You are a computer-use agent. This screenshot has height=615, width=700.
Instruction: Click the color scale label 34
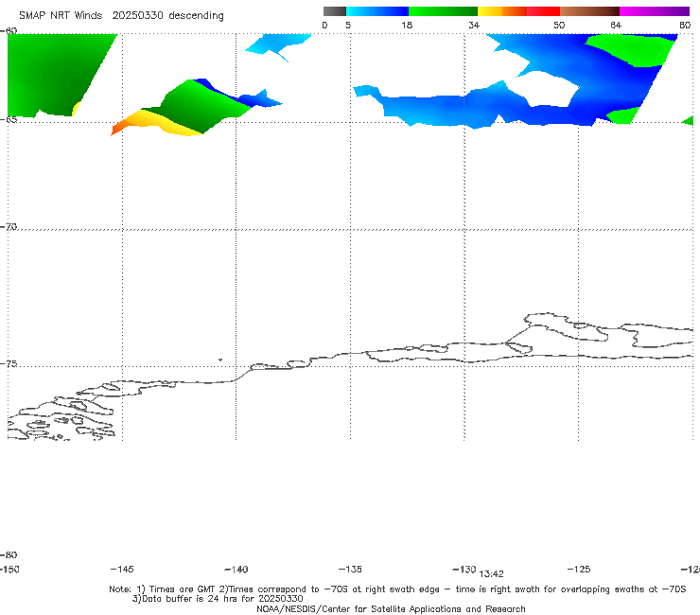(x=474, y=25)
